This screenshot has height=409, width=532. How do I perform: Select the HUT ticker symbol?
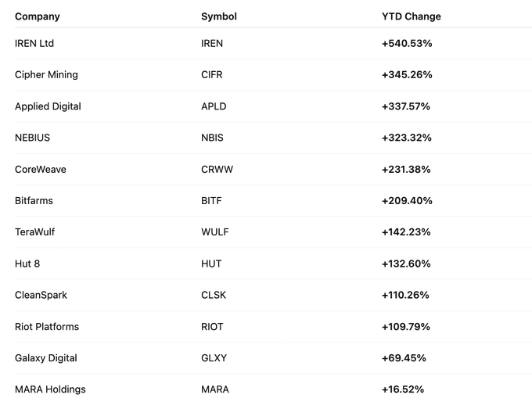tap(210, 264)
